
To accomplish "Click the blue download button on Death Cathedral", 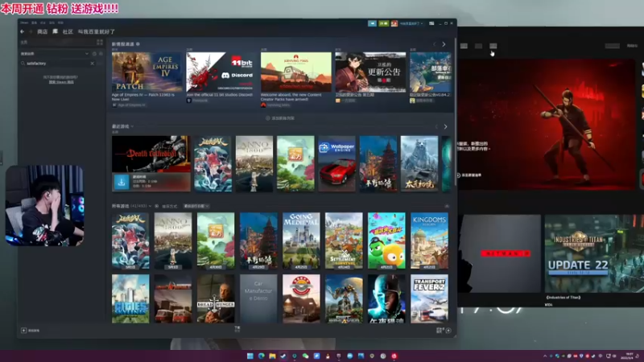I will click(122, 183).
